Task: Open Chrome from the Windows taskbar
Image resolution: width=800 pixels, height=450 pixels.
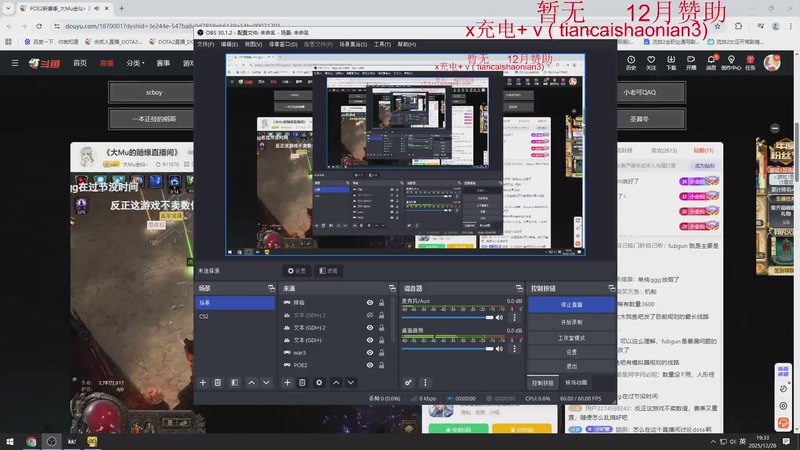Action: point(31,441)
